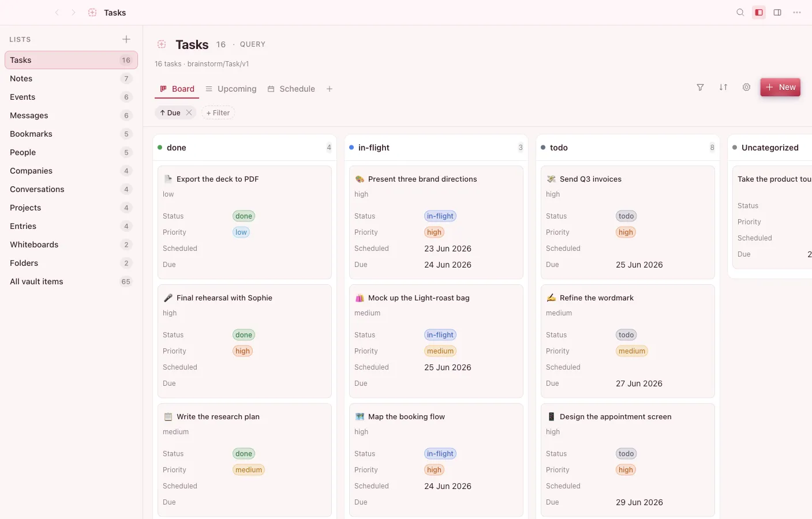Open the Messages list

pos(71,115)
